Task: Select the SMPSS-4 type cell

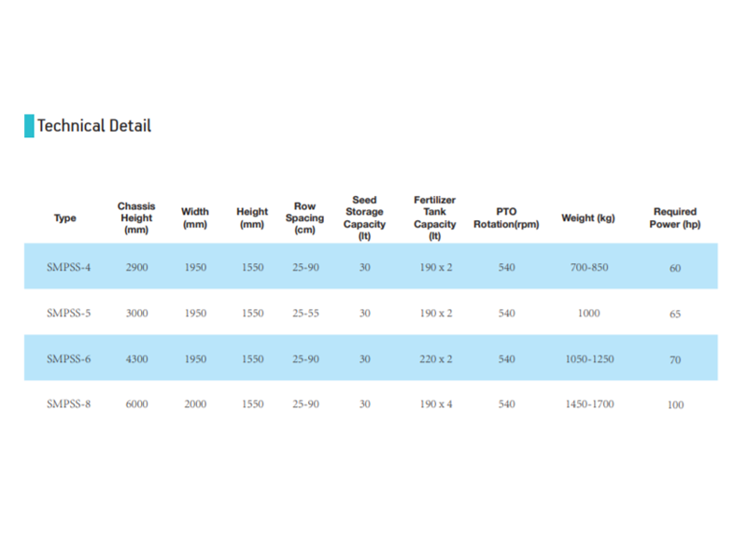Action: coord(68,268)
